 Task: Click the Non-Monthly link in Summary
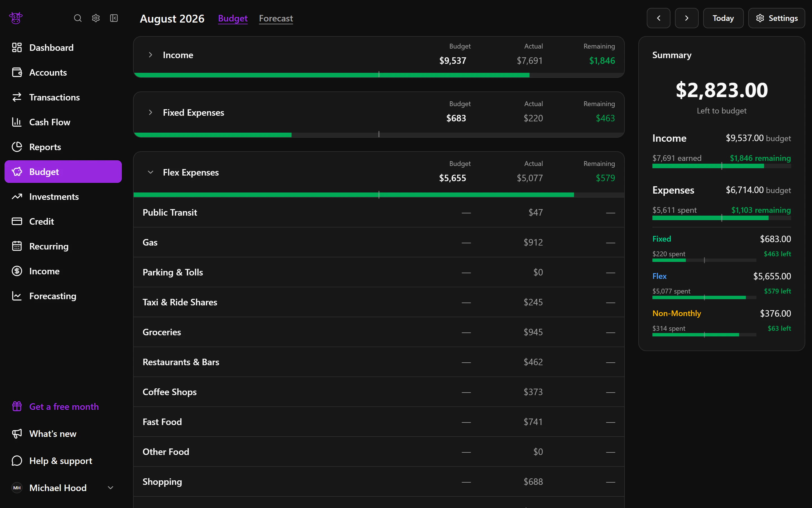coord(676,314)
